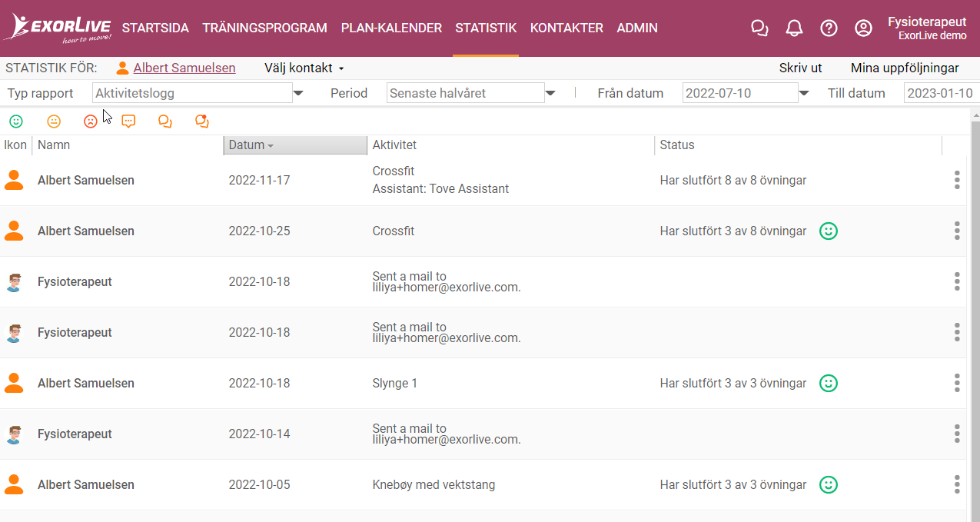Open the help question mark icon
This screenshot has width=980, height=522.
pyautogui.click(x=829, y=28)
